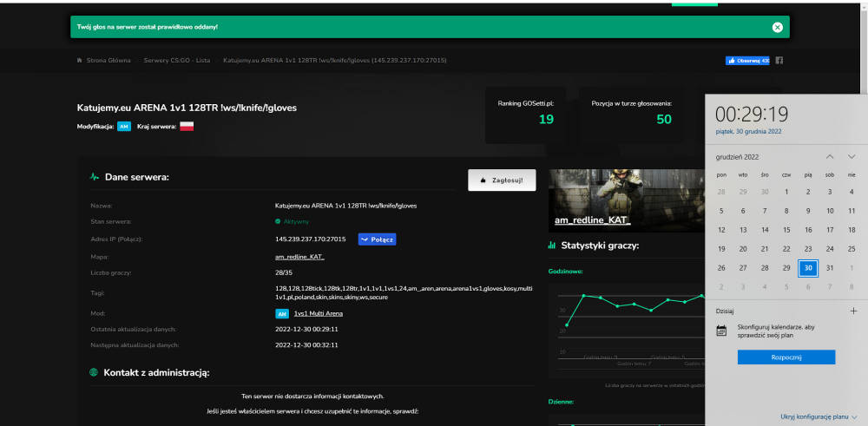Image resolution: width=868 pixels, height=426 pixels.
Task: Click the calendar agenda icon
Action: (721, 331)
